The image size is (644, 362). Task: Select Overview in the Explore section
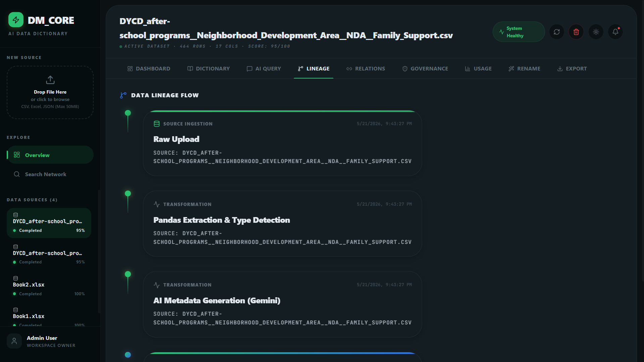tap(50, 155)
